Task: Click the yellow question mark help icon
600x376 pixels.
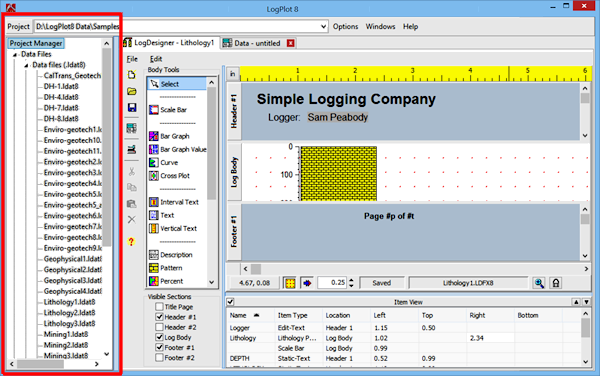Action: coord(131,242)
